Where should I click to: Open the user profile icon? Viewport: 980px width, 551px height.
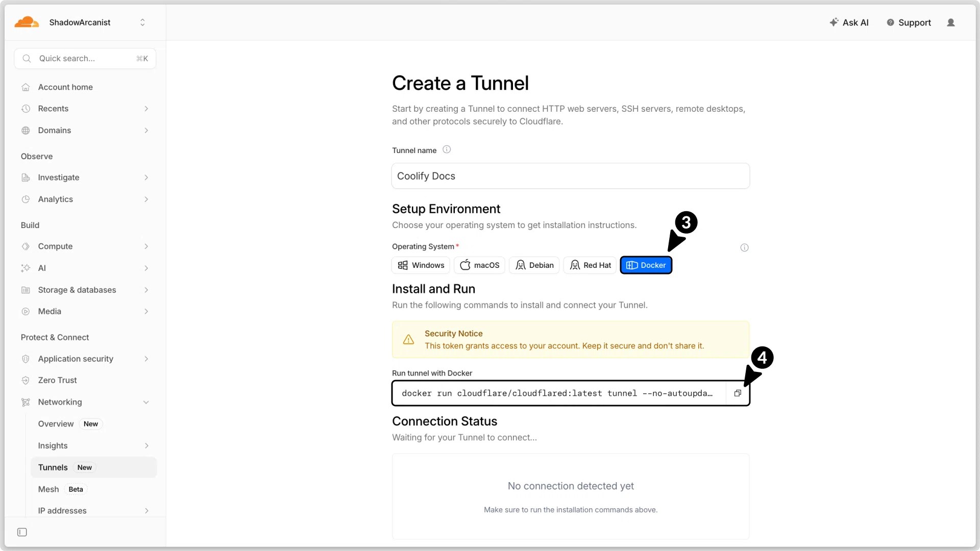coord(951,22)
